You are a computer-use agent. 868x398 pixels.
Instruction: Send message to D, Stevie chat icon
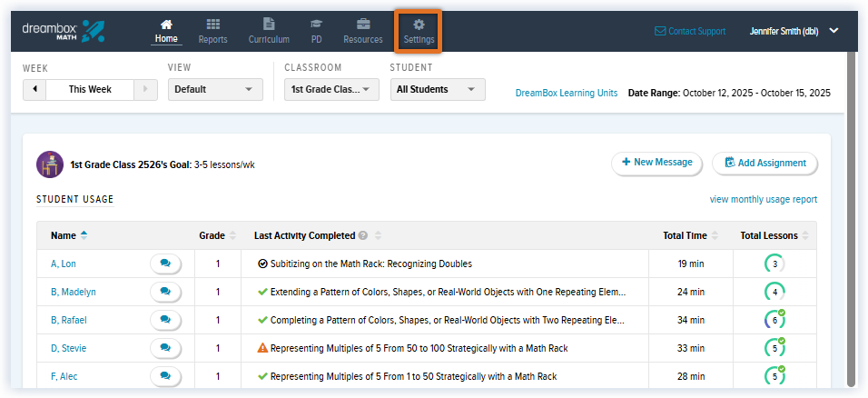click(165, 347)
